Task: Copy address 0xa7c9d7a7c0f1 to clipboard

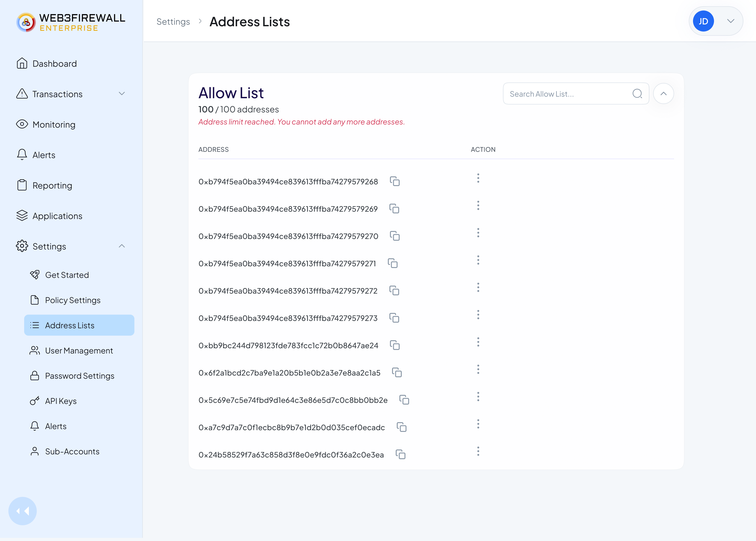Action: pos(401,427)
